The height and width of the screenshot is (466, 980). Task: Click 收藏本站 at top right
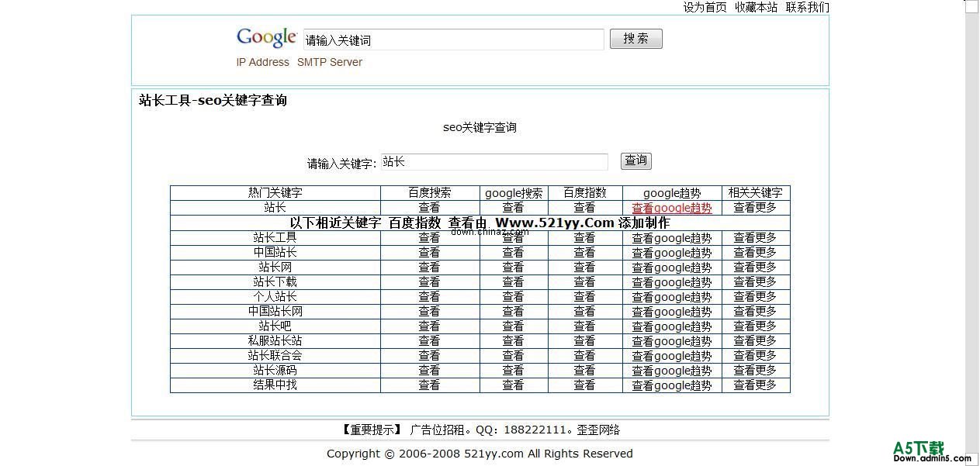click(x=756, y=7)
